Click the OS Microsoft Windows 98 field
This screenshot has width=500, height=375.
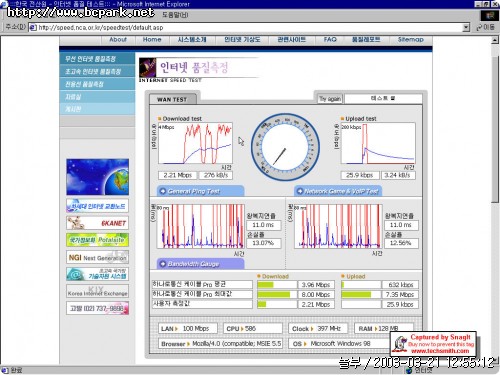click(x=340, y=343)
